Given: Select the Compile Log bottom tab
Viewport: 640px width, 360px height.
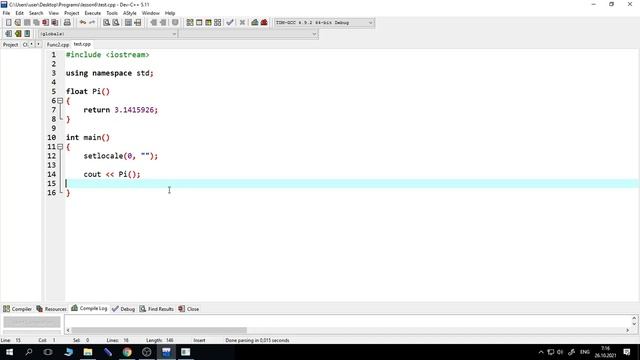Looking at the screenshot, I should (89, 309).
